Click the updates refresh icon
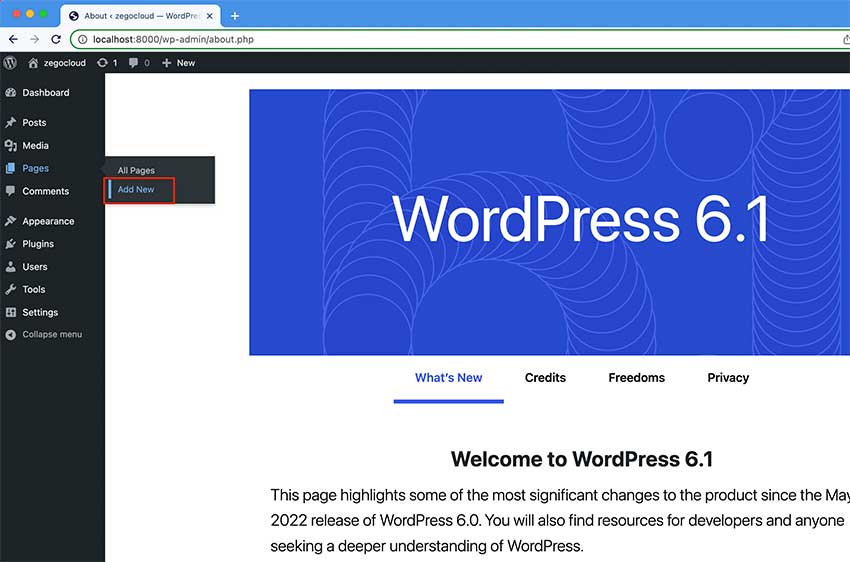This screenshot has width=850, height=562. 103,62
